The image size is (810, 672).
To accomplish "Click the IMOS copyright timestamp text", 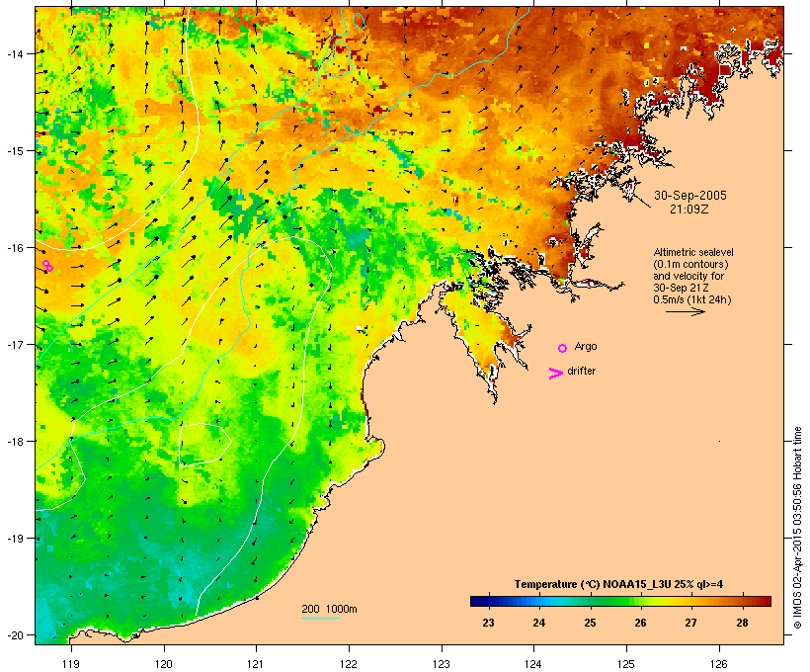I will (797, 528).
